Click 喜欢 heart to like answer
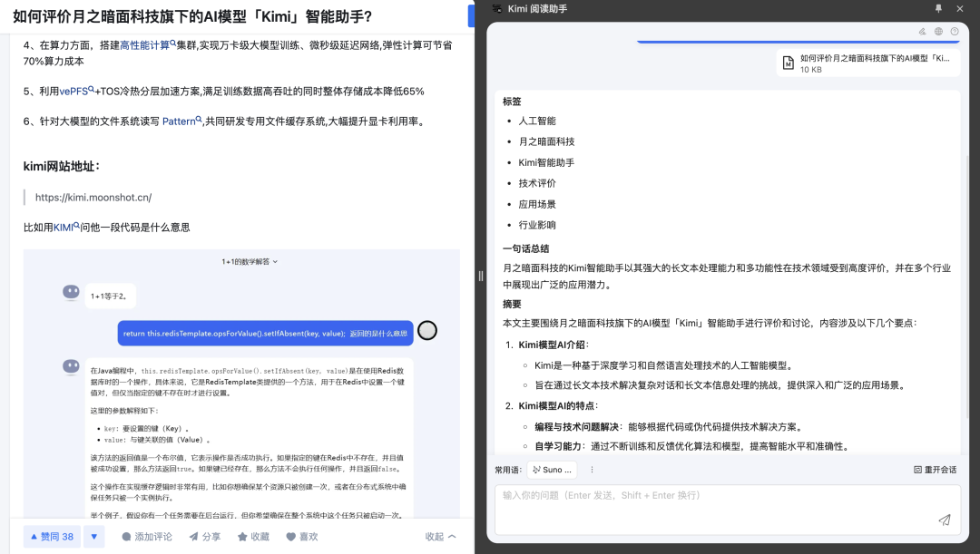The height and width of the screenshot is (554, 980). pos(302,537)
